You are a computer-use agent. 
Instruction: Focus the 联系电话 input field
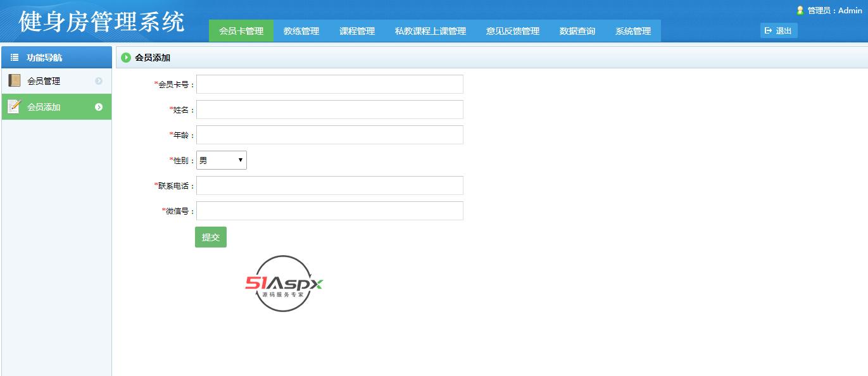click(330, 185)
